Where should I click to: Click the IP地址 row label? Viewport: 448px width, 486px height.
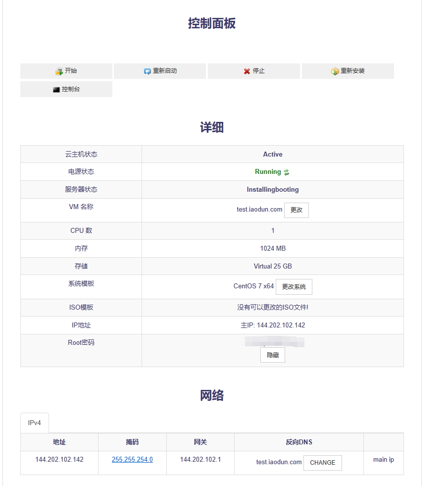pyautogui.click(x=81, y=325)
